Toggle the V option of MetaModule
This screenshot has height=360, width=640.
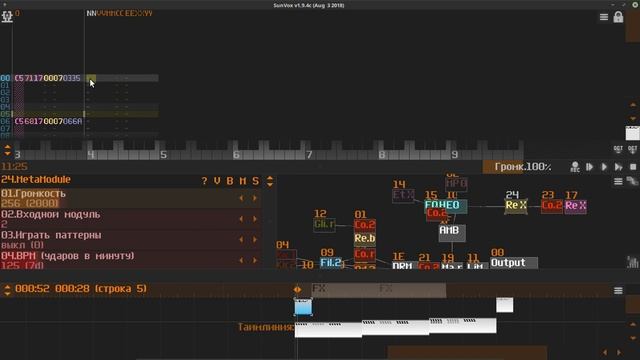217,181
